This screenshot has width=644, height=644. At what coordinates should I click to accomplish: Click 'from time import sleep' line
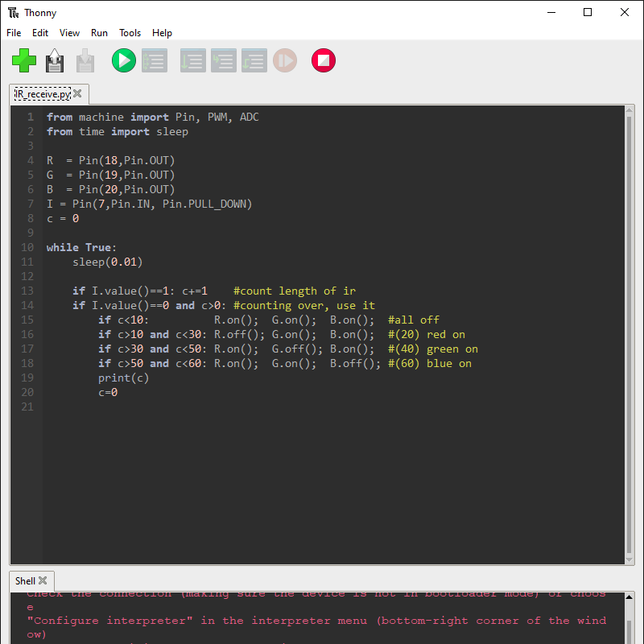coord(118,131)
